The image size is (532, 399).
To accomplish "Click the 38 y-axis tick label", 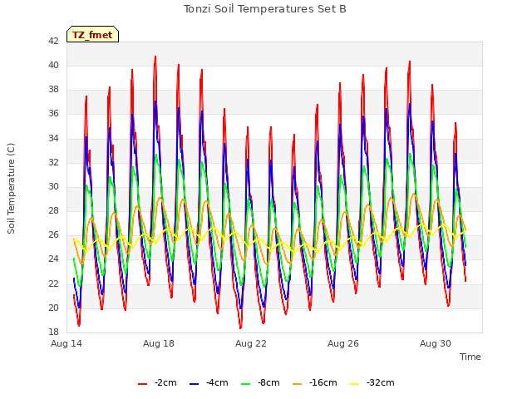I will click(x=53, y=90).
